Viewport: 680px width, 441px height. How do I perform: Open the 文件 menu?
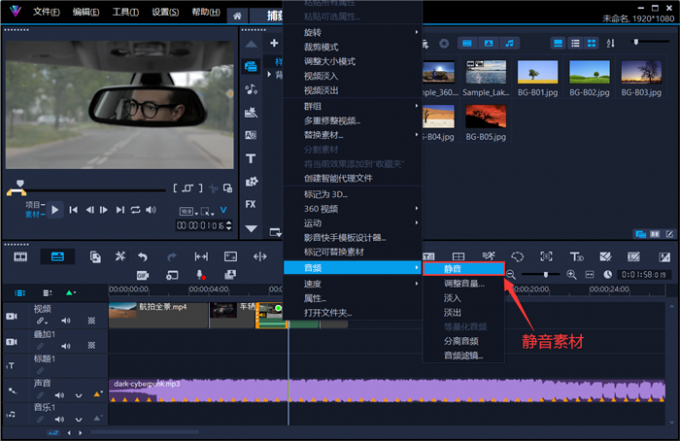[46, 12]
